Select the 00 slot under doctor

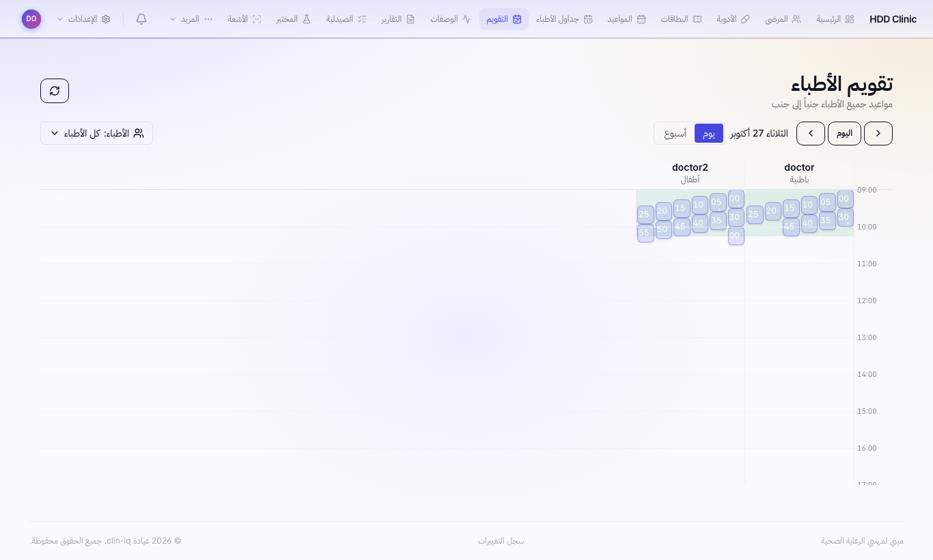pos(845,199)
